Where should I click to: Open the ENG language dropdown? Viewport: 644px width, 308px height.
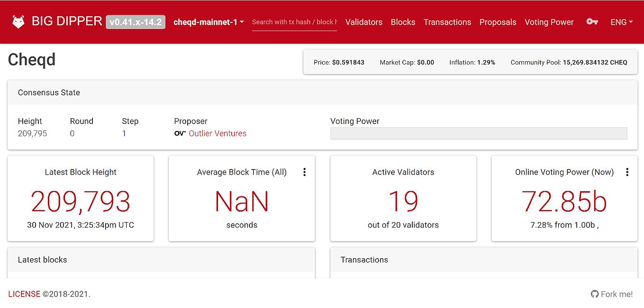(621, 22)
